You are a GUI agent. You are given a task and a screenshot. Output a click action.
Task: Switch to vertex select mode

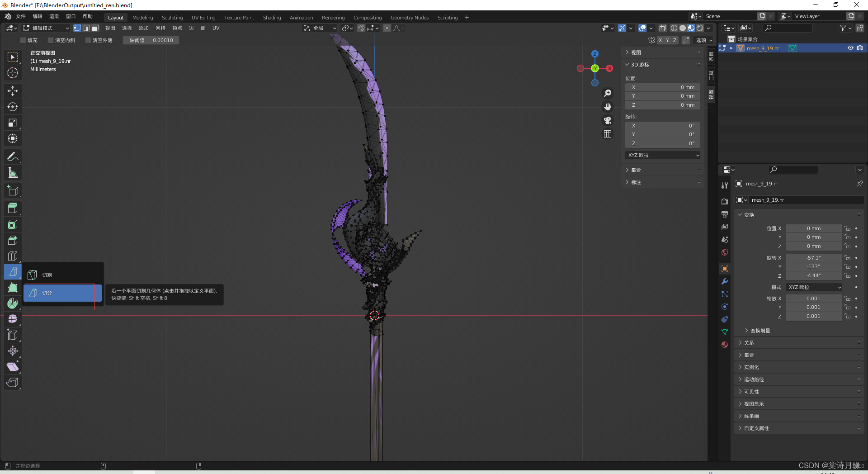point(77,28)
